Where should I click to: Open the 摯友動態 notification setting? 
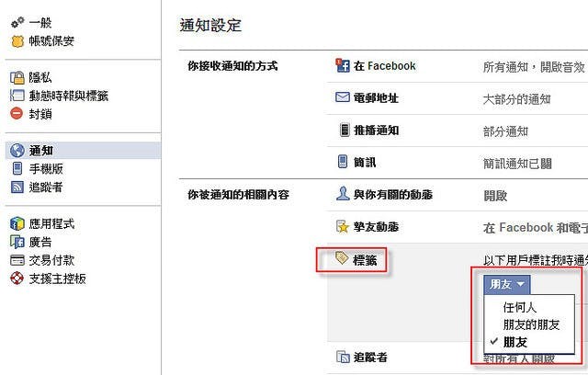(375, 226)
